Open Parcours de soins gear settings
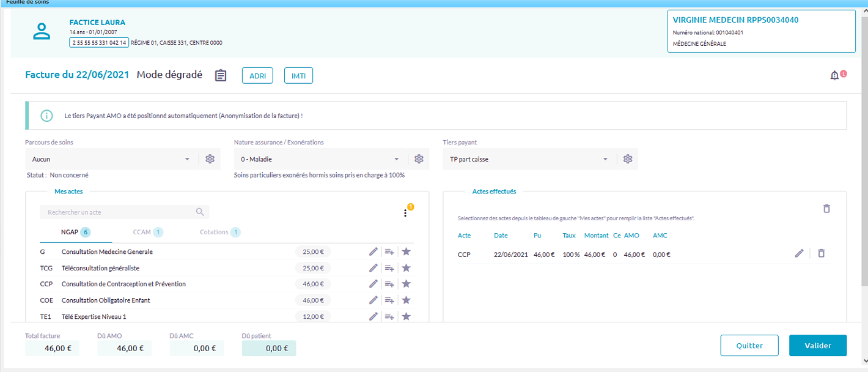This screenshot has width=868, height=372. [210, 159]
